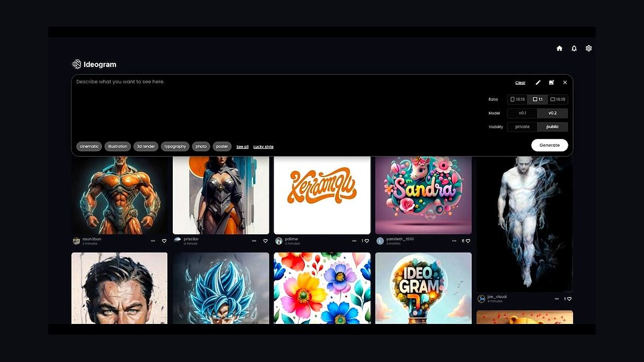This screenshot has height=362, width=644.
Task: Open the Sandra floral typography image
Action: 423,195
